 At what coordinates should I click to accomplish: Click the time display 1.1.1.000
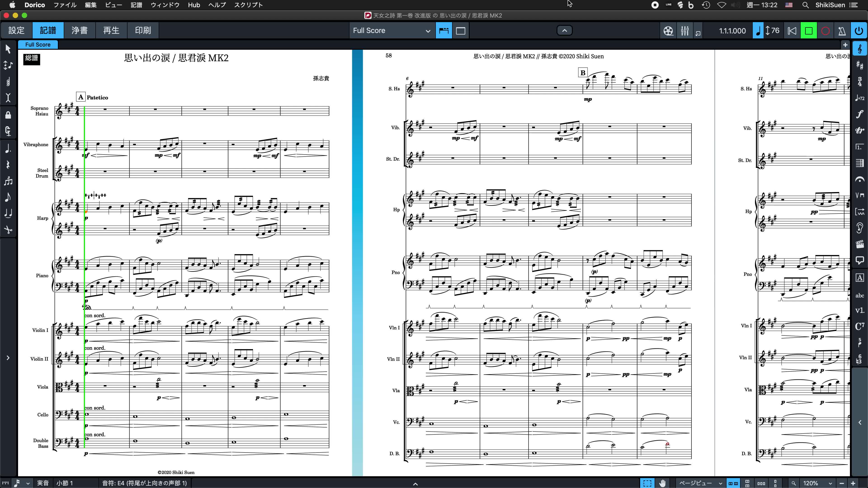732,31
